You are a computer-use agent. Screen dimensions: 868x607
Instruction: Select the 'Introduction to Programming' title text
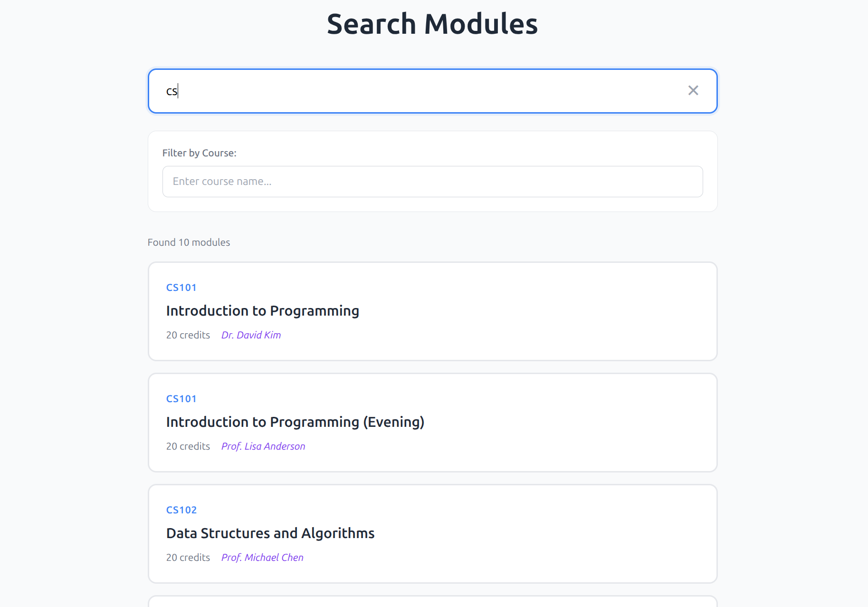coord(262,311)
